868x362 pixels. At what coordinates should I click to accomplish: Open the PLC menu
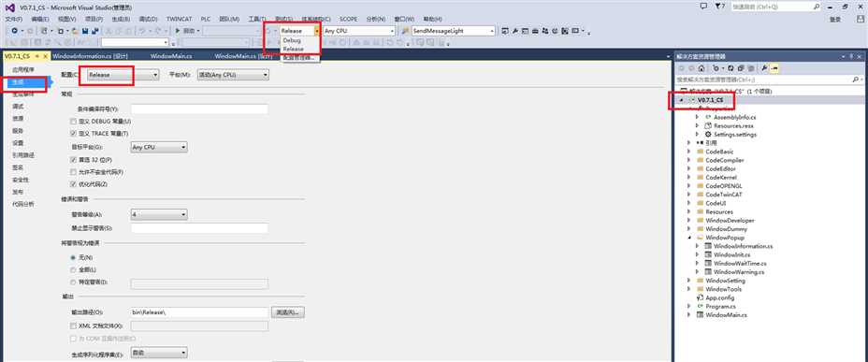point(206,19)
